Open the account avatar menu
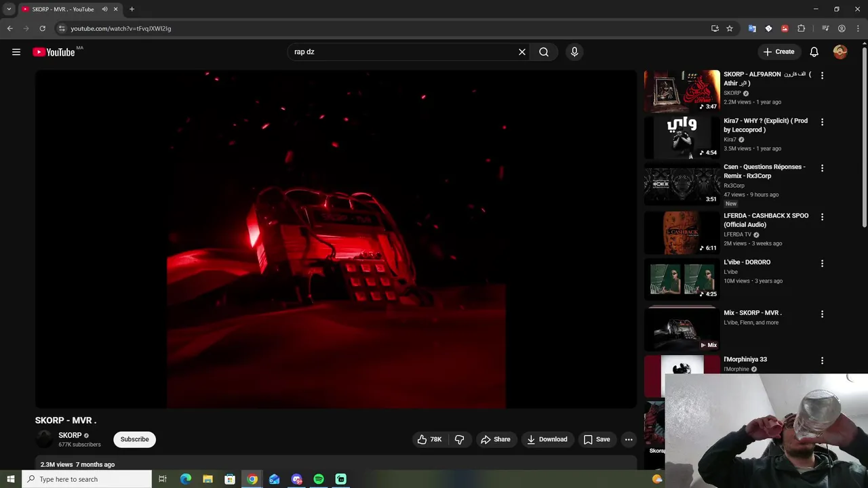868x488 pixels. 840,52
